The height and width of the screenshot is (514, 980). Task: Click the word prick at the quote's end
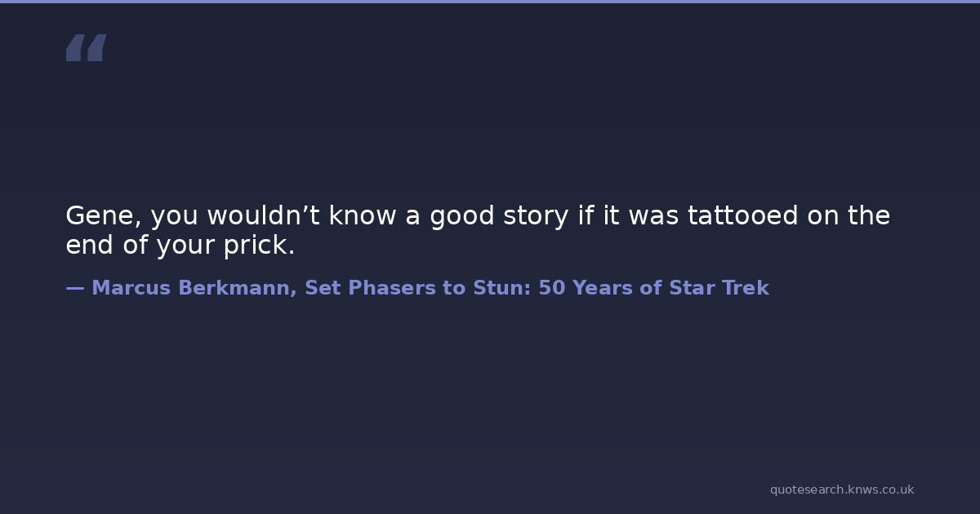[259, 246]
